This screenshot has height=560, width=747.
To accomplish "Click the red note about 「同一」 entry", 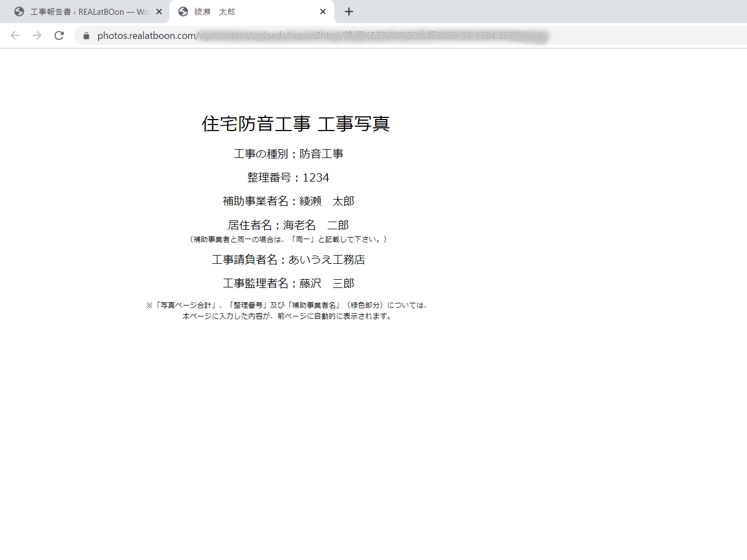I will point(288,239).
